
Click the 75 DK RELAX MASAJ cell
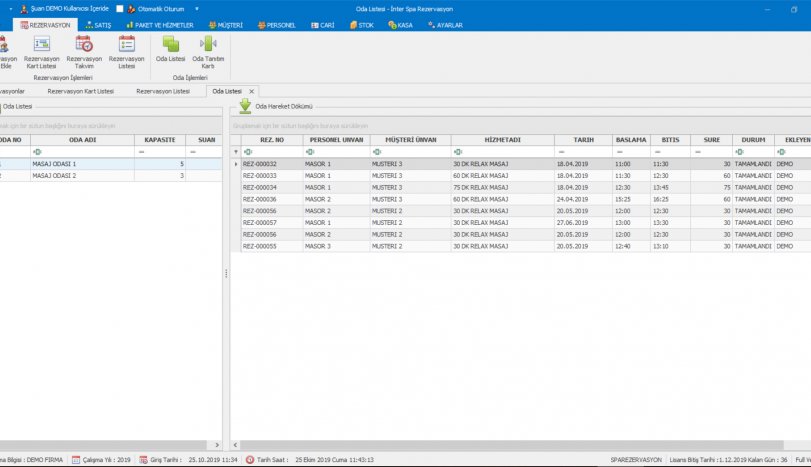[x=502, y=188]
